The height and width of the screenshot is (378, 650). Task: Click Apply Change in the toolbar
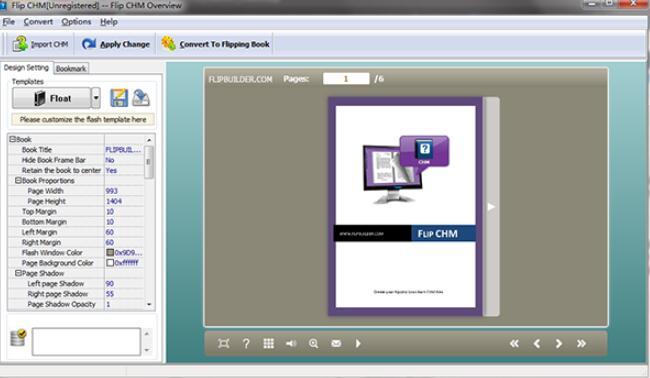[x=116, y=44]
